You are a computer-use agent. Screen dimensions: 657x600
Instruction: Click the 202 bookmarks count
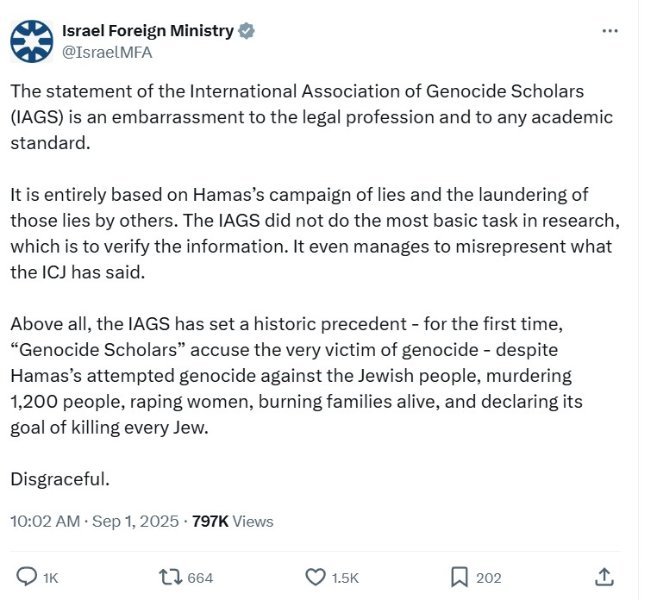click(489, 578)
